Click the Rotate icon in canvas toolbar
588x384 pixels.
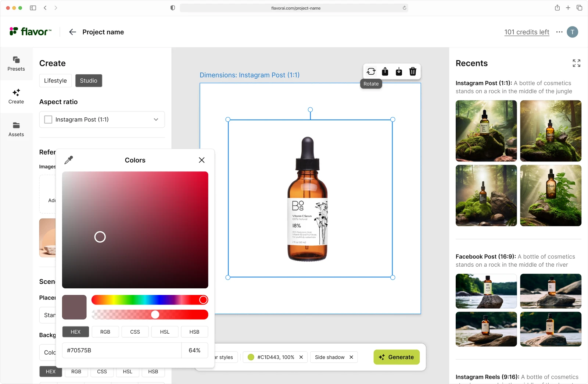(x=371, y=71)
